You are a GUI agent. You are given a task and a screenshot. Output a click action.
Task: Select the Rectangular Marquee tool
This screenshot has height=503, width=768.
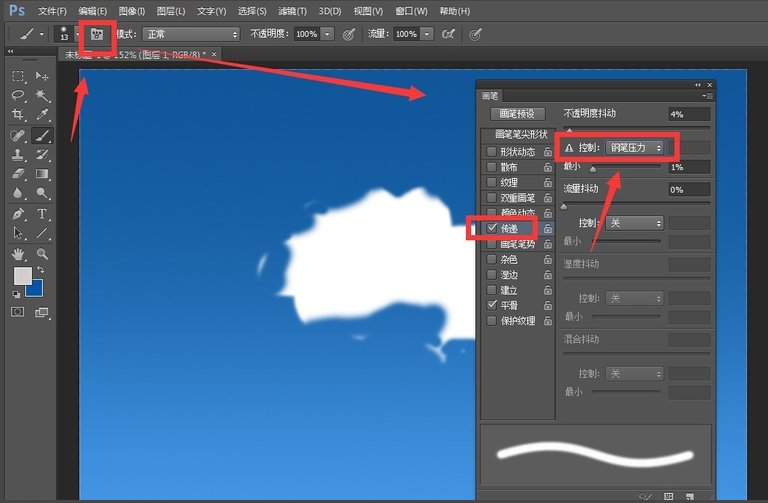(x=18, y=76)
